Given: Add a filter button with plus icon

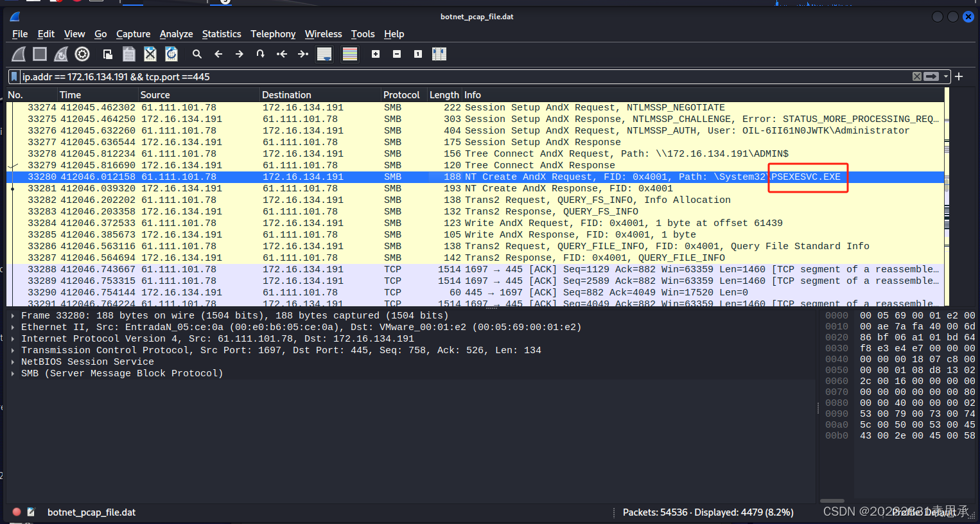Looking at the screenshot, I should pyautogui.click(x=959, y=76).
